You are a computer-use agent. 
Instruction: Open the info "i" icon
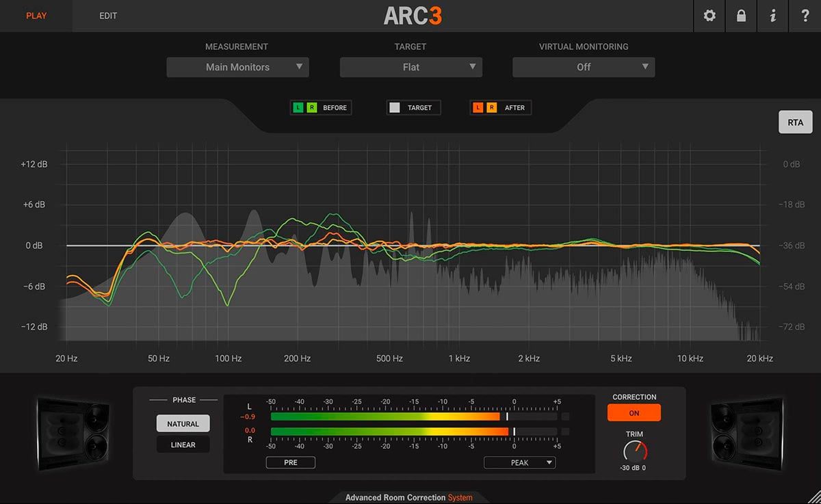click(x=772, y=16)
